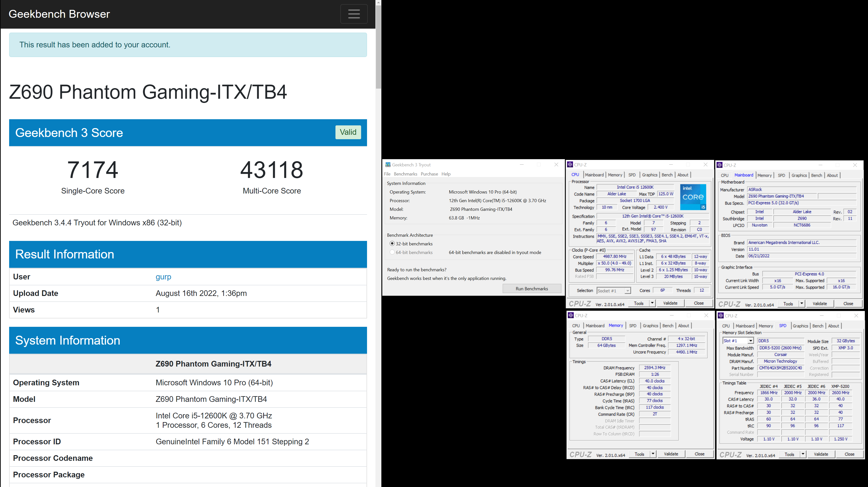Expand Tools arrow in Memory window
The height and width of the screenshot is (487, 868).
(653, 454)
